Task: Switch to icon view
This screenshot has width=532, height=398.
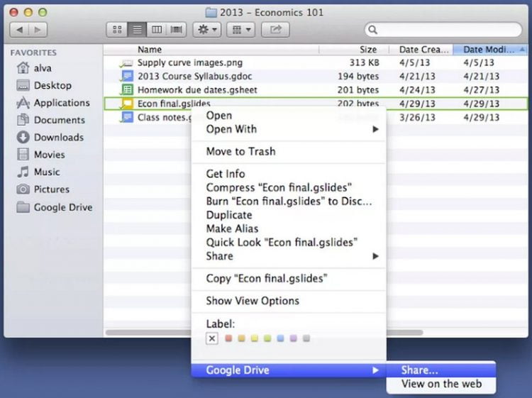Action: (x=117, y=30)
